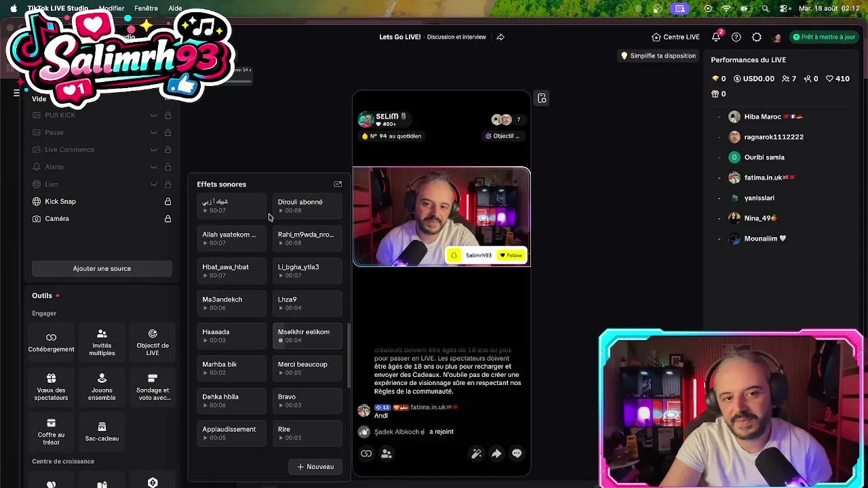Open macOS Spotlight search icon
Screen dimensions: 868x488
tap(766, 8)
